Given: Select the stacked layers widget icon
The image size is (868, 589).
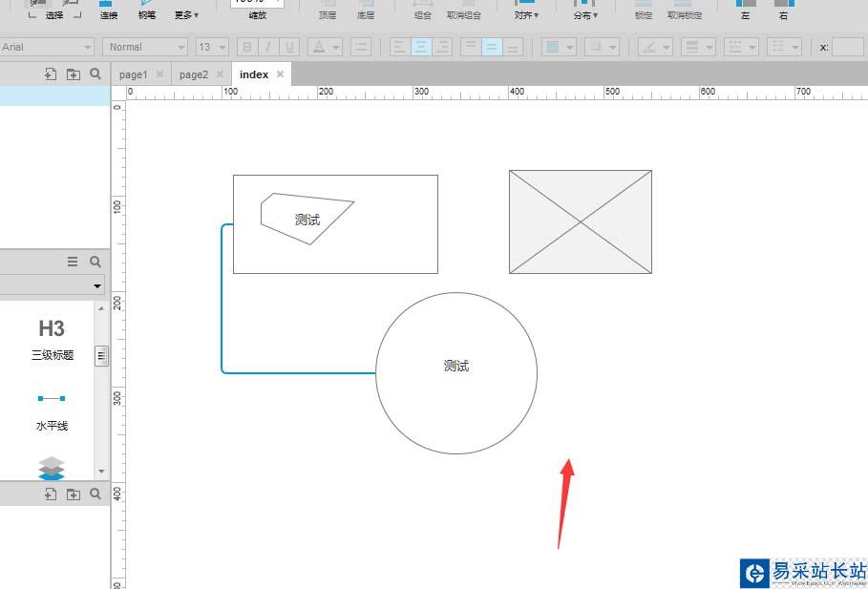Looking at the screenshot, I should tap(52, 469).
